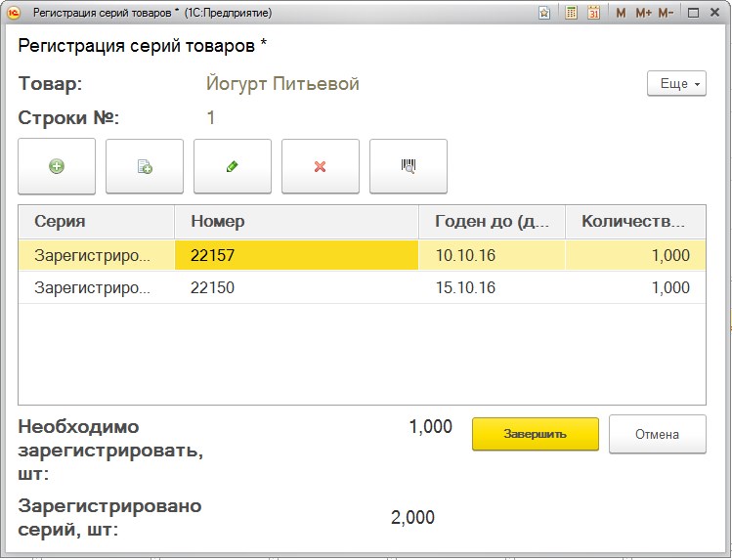Click the Серия cell in row 22150
This screenshot has width=732, height=560.
click(96, 287)
